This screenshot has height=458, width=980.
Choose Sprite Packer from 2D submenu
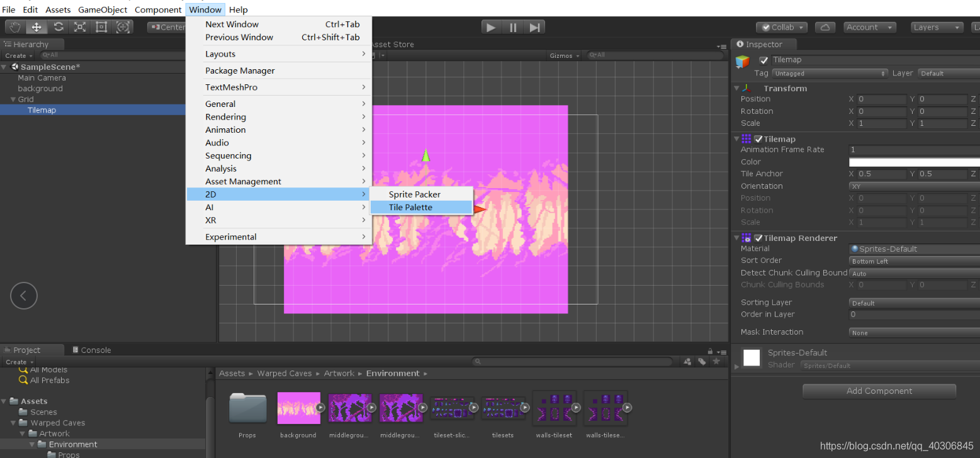click(421, 194)
